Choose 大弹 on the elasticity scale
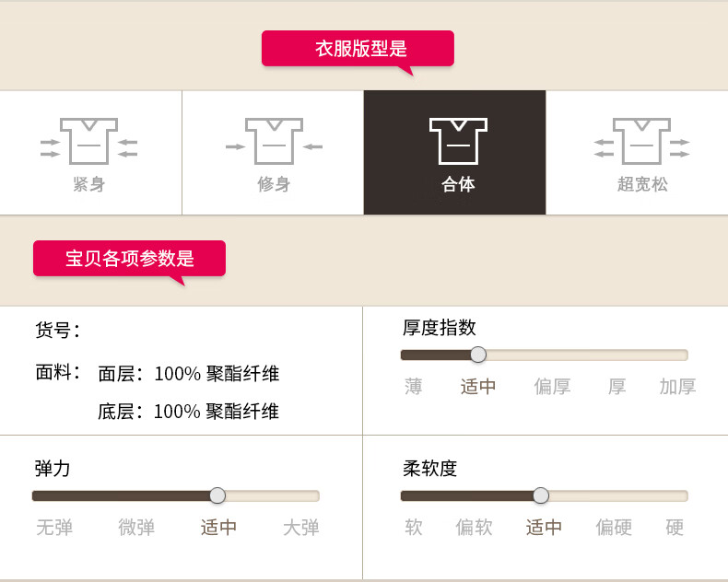The width and height of the screenshot is (728, 582). point(301,528)
